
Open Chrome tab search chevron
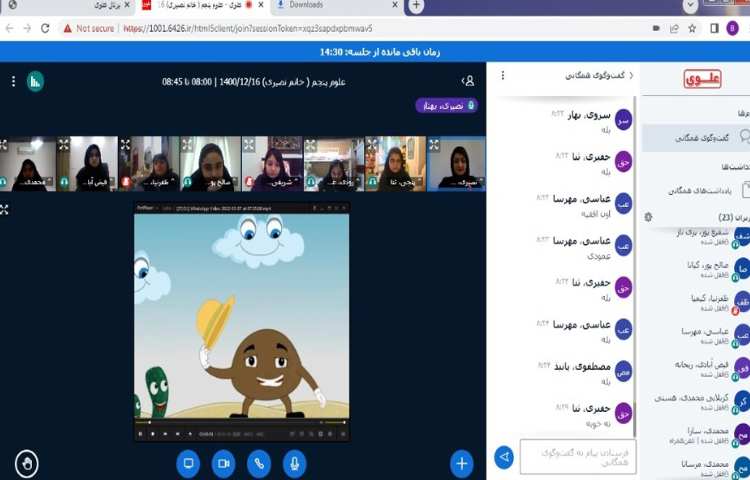690,5
